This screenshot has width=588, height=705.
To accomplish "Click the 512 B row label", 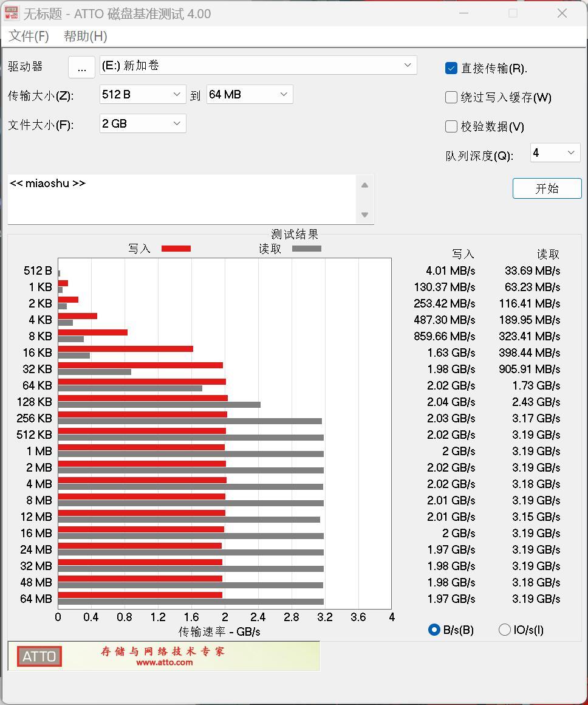I will 38,270.
